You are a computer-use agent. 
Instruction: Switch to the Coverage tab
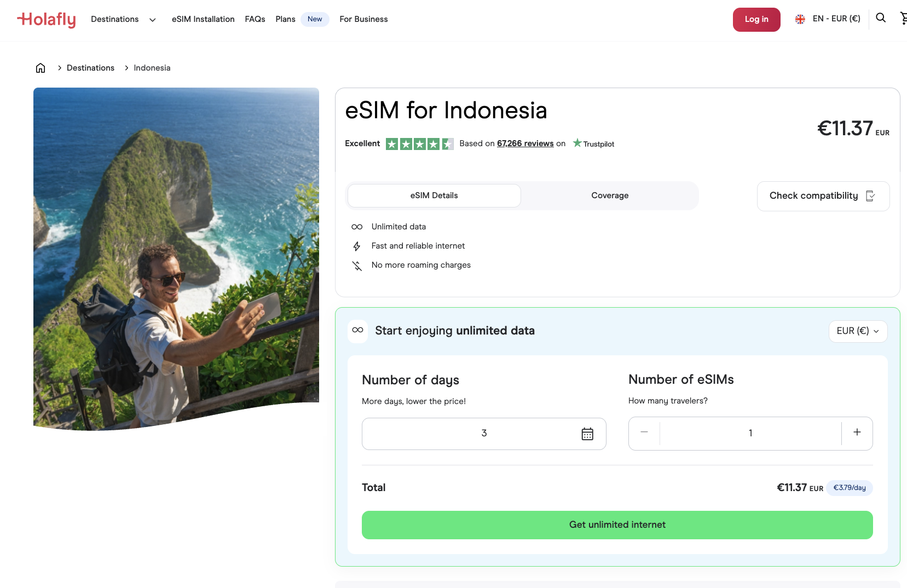pos(609,195)
